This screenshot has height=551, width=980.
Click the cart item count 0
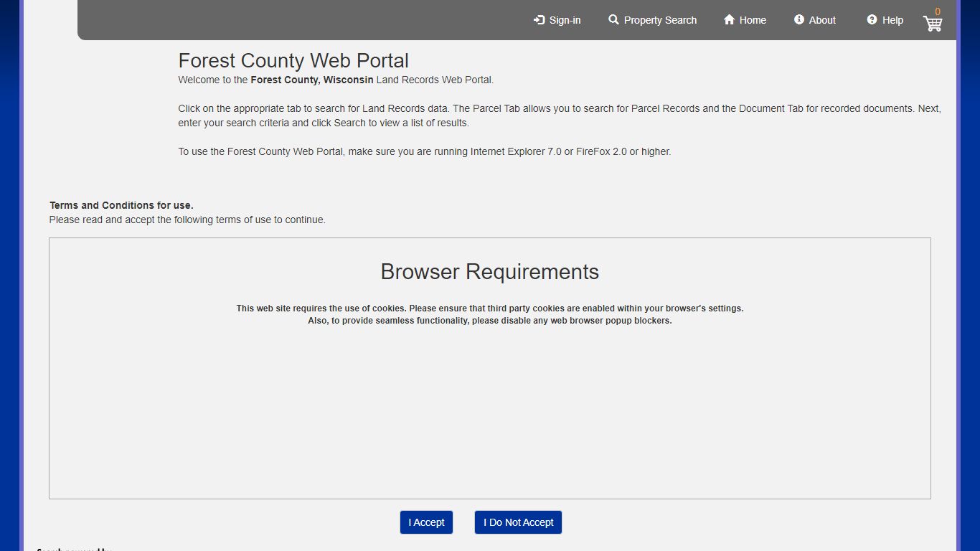click(938, 11)
